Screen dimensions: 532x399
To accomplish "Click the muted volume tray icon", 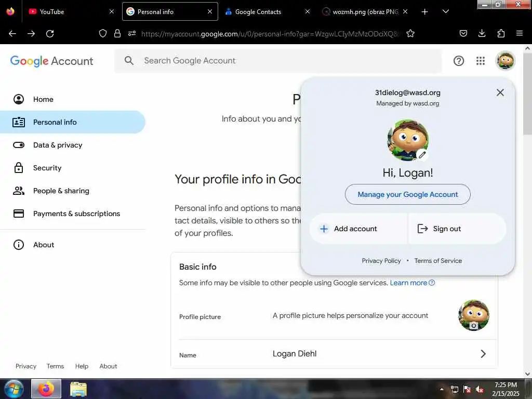I will pos(480,390).
